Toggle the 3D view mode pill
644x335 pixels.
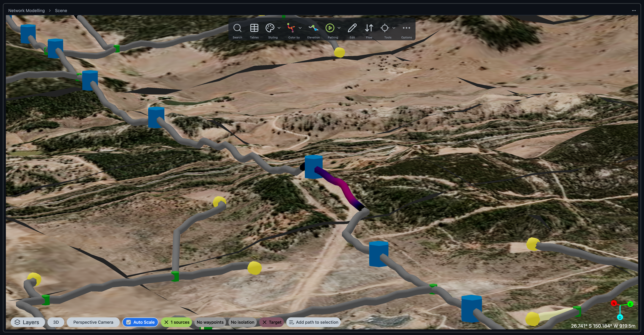point(56,322)
